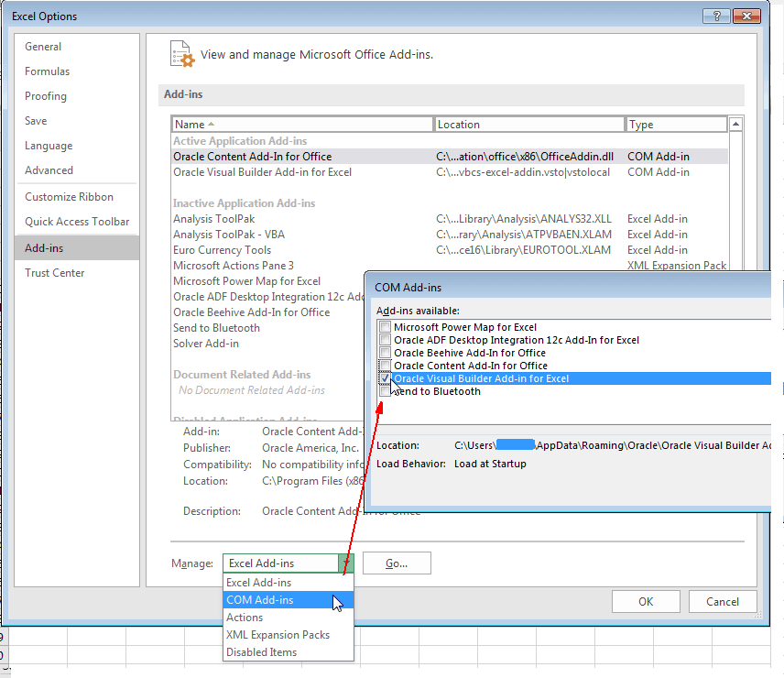Open the Save options category

pyautogui.click(x=77, y=121)
